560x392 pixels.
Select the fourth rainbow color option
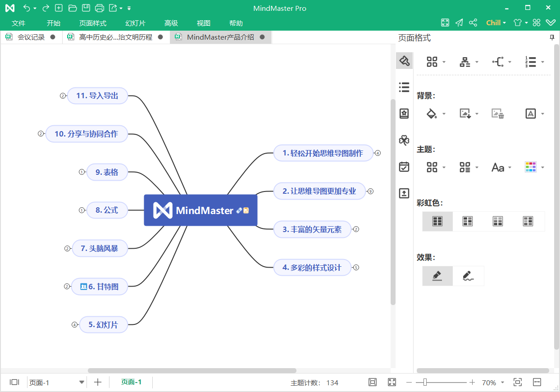(x=528, y=221)
